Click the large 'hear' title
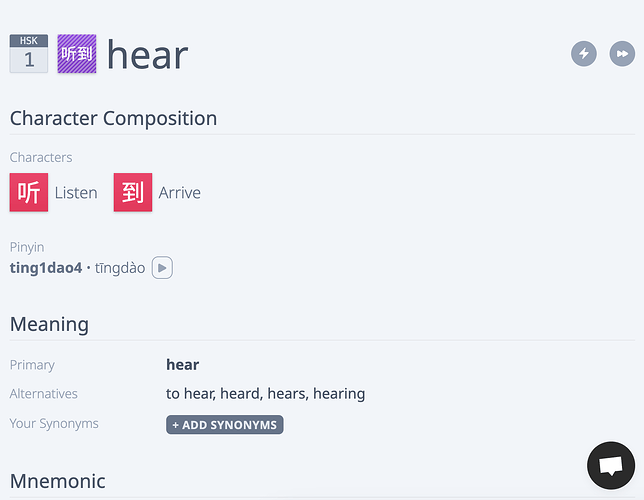The image size is (644, 500). point(147,55)
